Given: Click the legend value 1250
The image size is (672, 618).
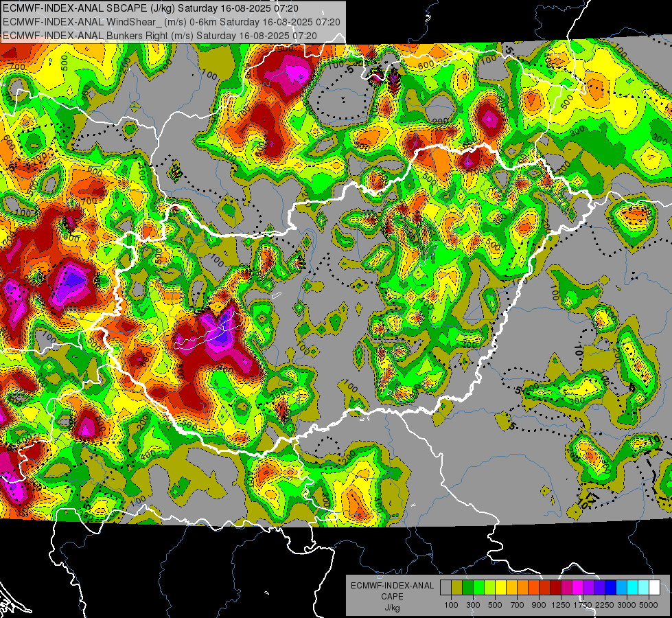Looking at the screenshot, I should pos(561,605).
